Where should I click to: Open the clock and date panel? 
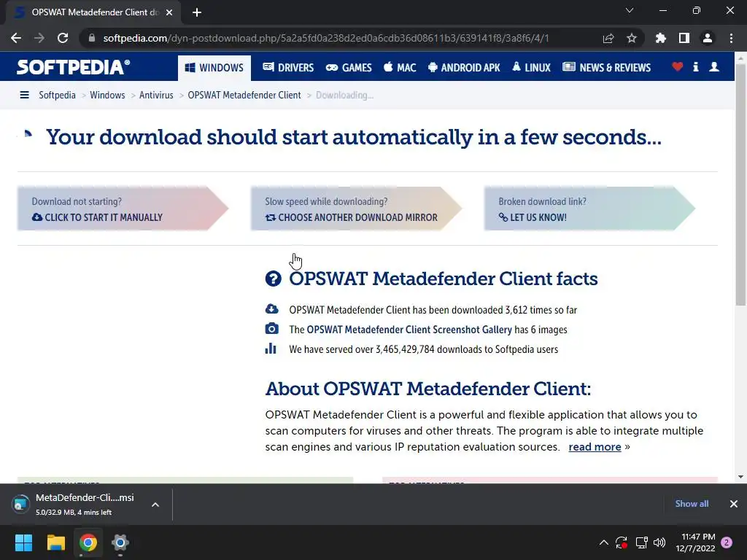tap(695, 542)
